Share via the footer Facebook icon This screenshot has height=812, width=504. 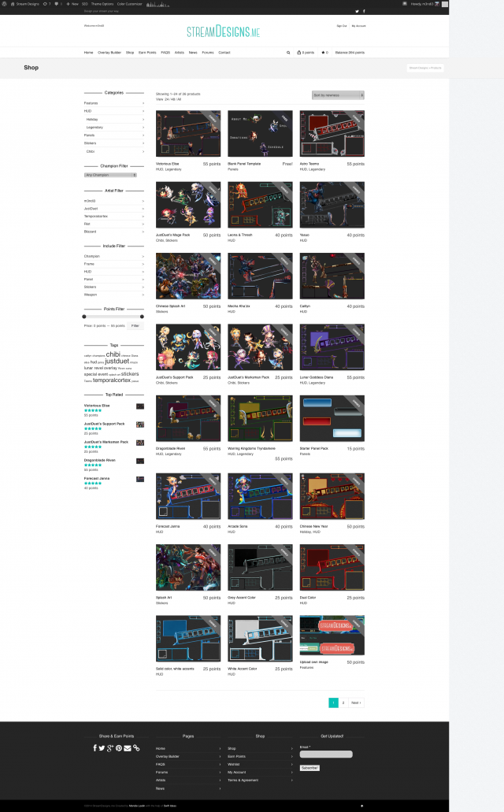pos(94,747)
